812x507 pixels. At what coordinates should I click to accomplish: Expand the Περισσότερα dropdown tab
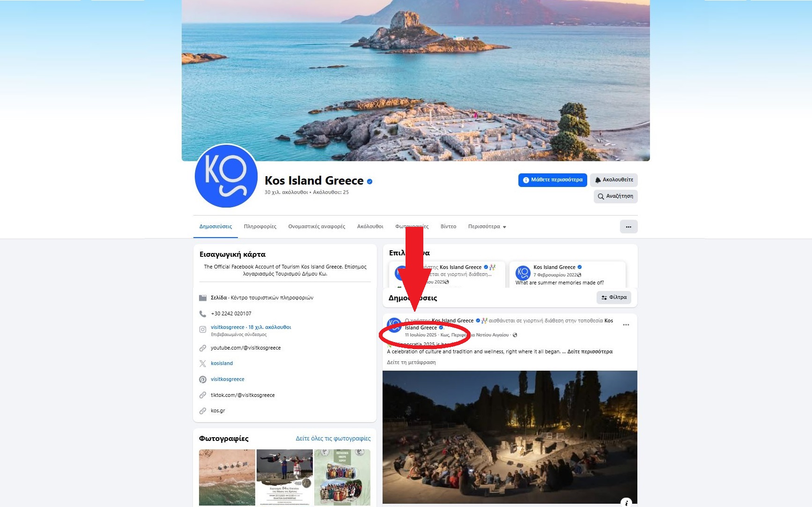click(487, 227)
